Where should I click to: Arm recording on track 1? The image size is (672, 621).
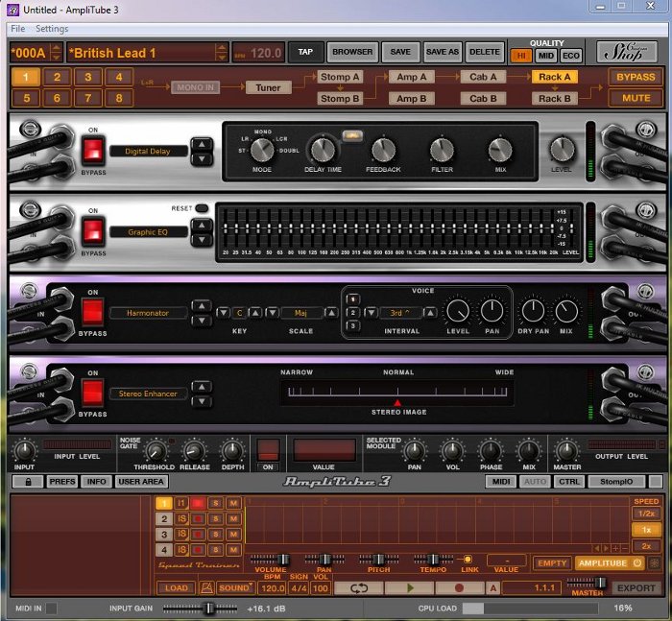198,503
